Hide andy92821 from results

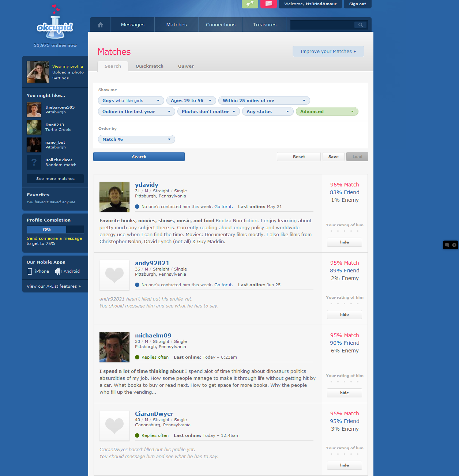pyautogui.click(x=344, y=315)
